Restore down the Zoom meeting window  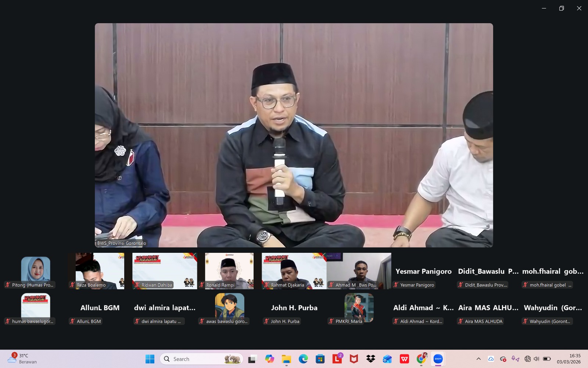tap(562, 8)
